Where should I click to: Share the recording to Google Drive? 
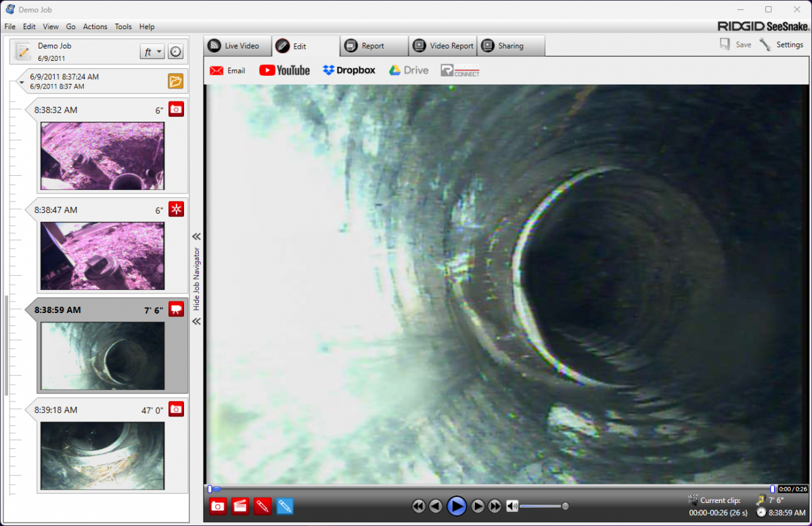[x=409, y=70]
